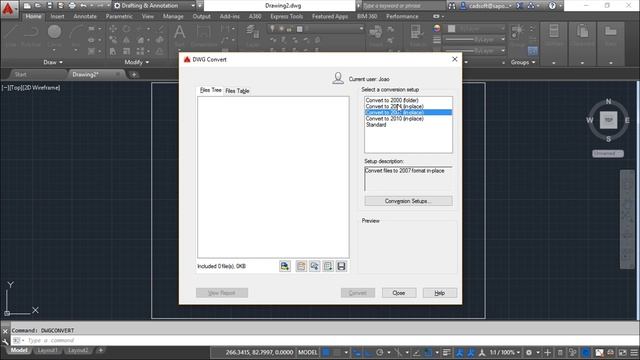Click the Annotation Monitor plus icon in status bar
This screenshot has height=360, width=640.
coord(547,352)
